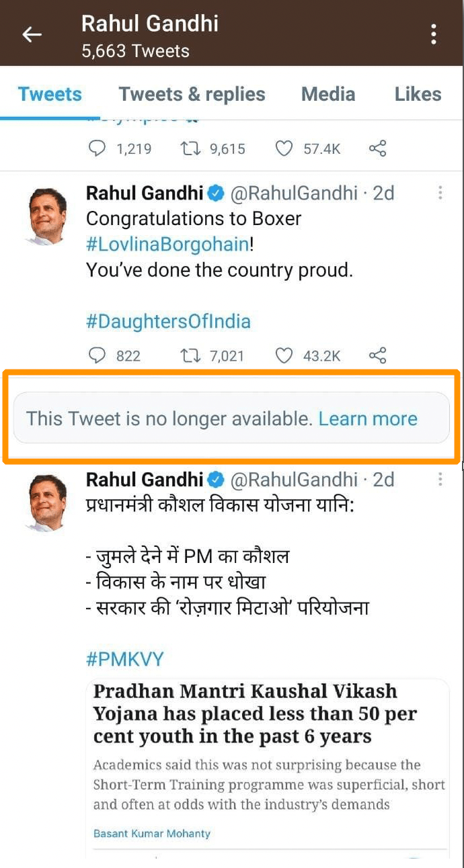464x868 pixels.
Task: Share icon on the topmost tweet
Action: tap(378, 148)
